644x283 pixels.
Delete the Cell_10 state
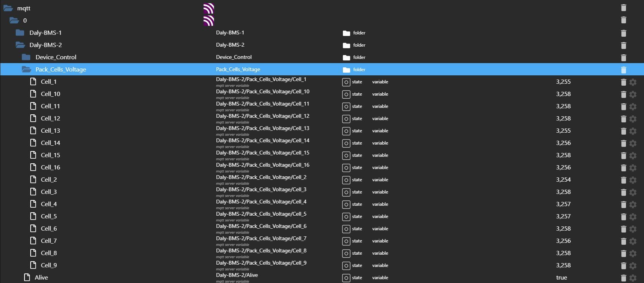click(x=623, y=94)
